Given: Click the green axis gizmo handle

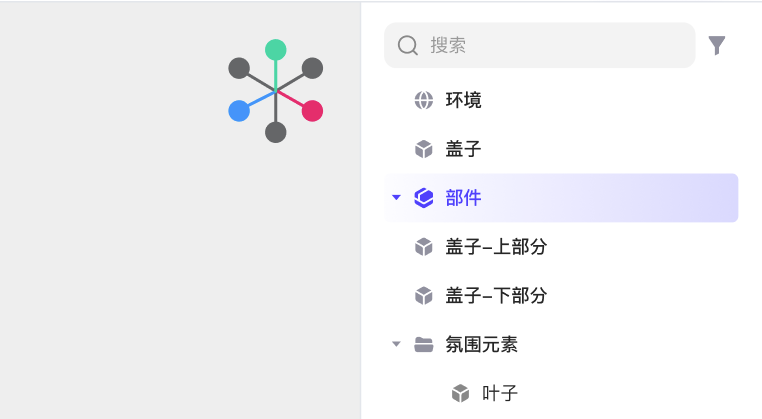Looking at the screenshot, I should pyautogui.click(x=276, y=50).
